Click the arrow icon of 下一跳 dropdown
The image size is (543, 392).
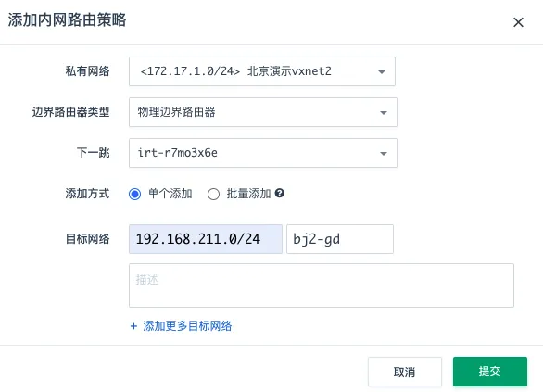(384, 154)
